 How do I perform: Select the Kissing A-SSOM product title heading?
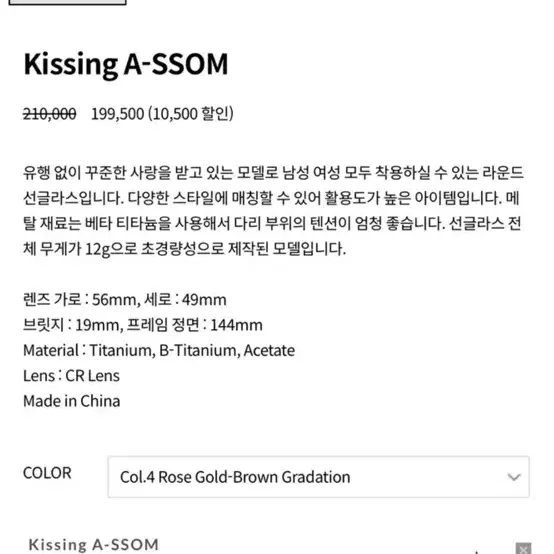pyautogui.click(x=126, y=64)
